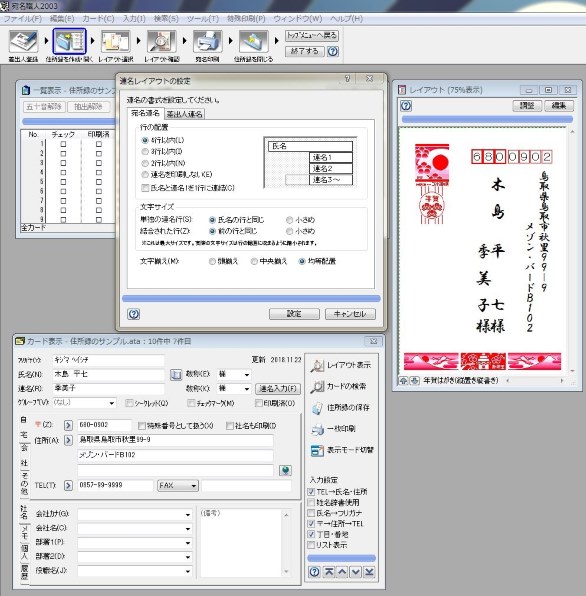The image size is (586, 596).
Task: Click the close address book toolbar icon
Action: coord(253,41)
